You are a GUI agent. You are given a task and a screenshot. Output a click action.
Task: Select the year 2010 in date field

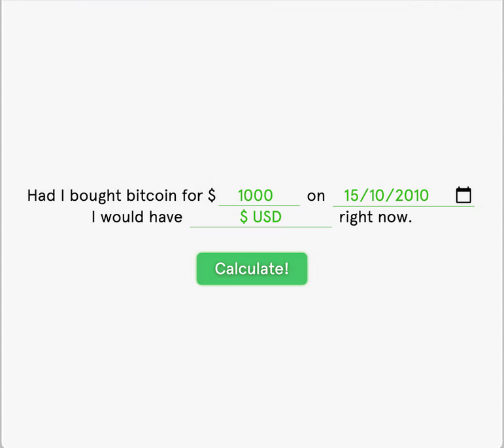point(413,196)
